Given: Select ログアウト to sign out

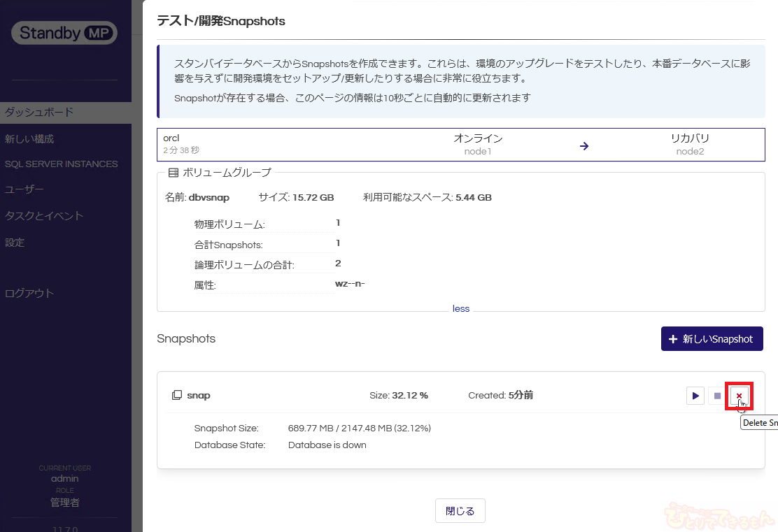Looking at the screenshot, I should pyautogui.click(x=29, y=294).
